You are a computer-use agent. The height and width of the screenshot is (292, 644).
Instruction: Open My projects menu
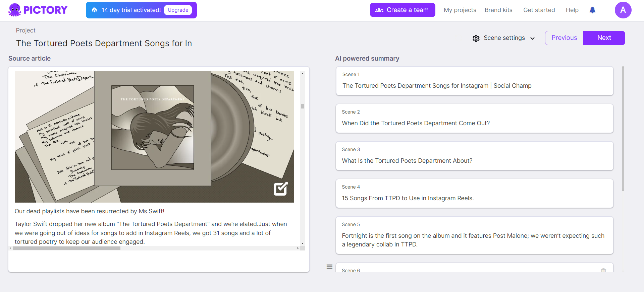click(x=460, y=10)
